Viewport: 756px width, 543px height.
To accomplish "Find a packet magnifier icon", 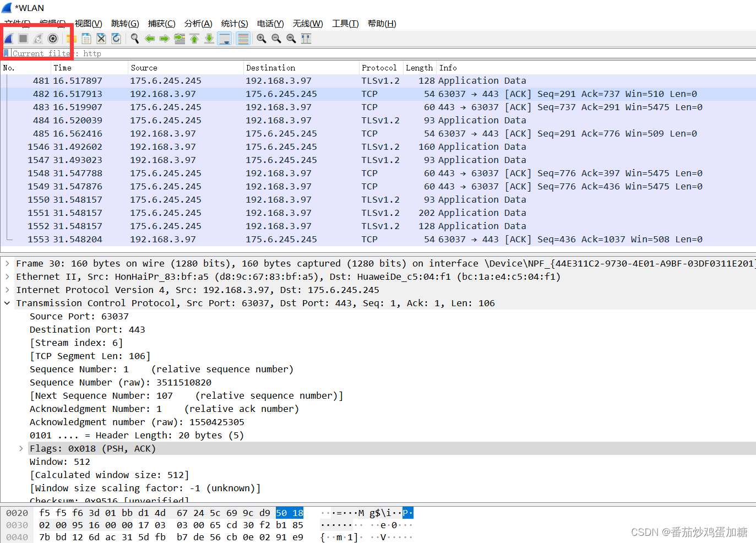I will (x=135, y=39).
